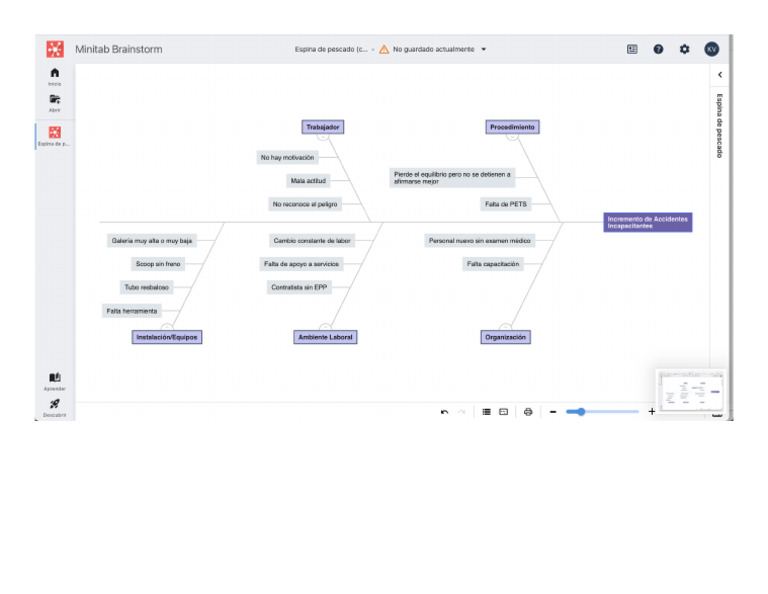Viewport: 768px width, 594px height.
Task: Select cause 'No hay motivación'
Action: [288, 157]
